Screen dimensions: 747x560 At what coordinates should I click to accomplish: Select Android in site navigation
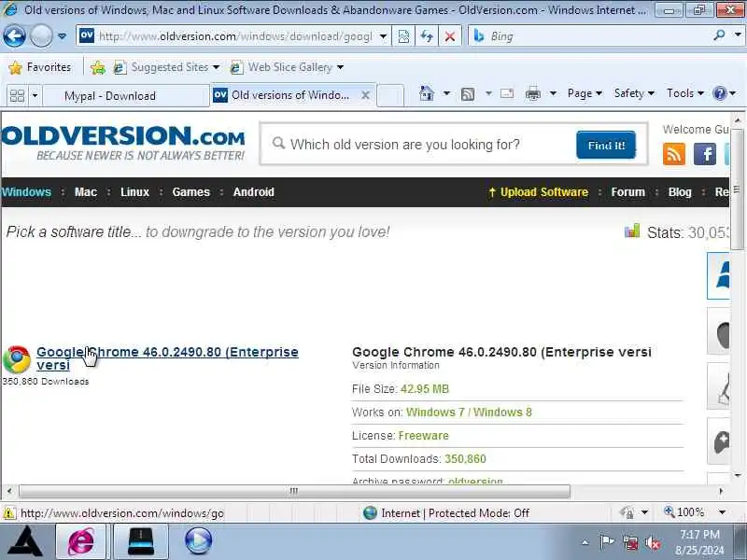253,192
